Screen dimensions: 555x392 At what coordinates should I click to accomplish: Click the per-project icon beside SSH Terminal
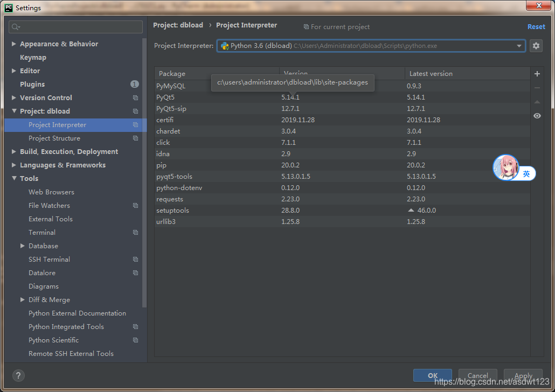tap(135, 259)
